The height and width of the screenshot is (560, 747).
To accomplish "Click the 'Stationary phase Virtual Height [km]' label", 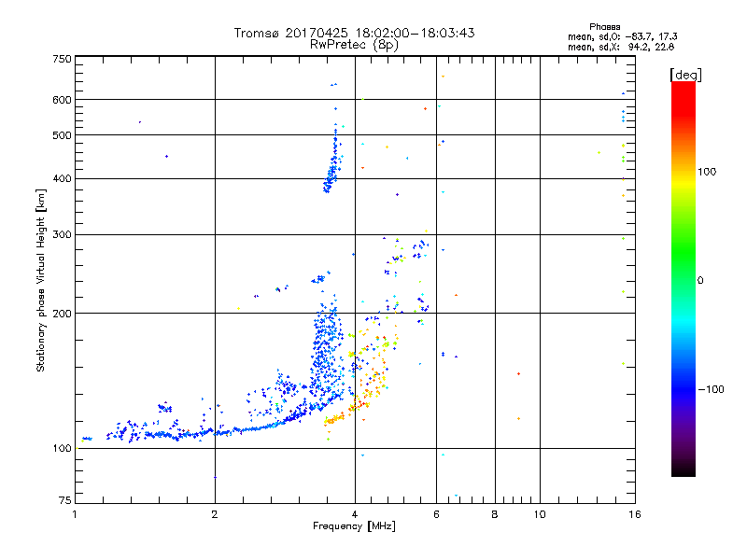I will tap(41, 280).
